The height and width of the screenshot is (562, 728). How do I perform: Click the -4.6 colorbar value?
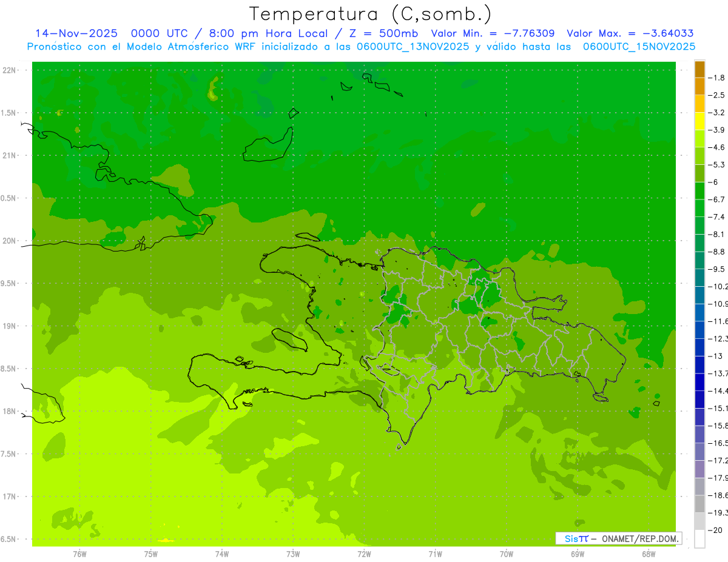coord(717,147)
